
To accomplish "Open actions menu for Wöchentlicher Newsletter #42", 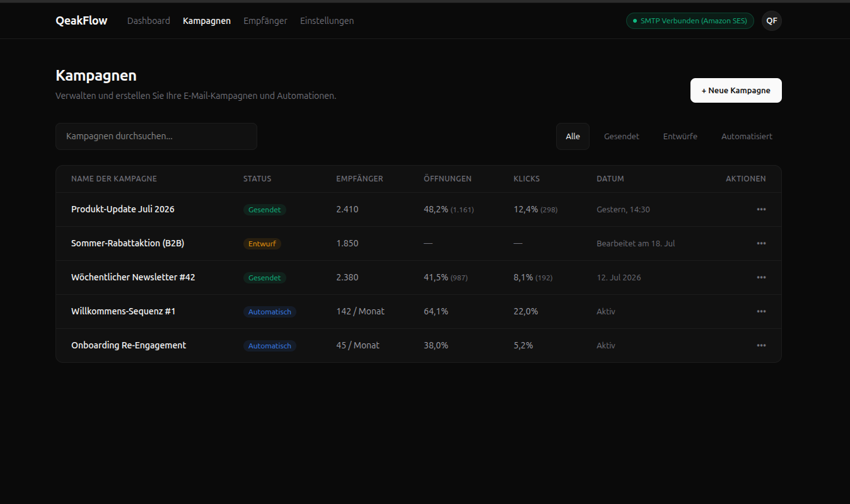I will [761, 277].
